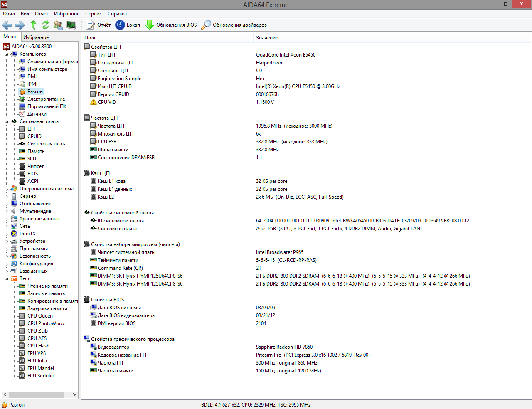This screenshot has height=409, width=532.
Task: Click the blue Back arrow in toolbar
Action: pyautogui.click(x=7, y=25)
